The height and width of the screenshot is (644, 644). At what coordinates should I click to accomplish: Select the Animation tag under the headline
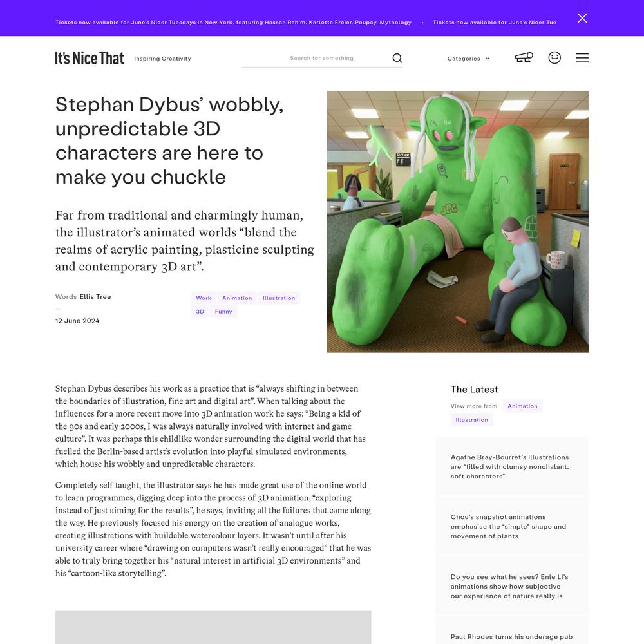coord(237,298)
